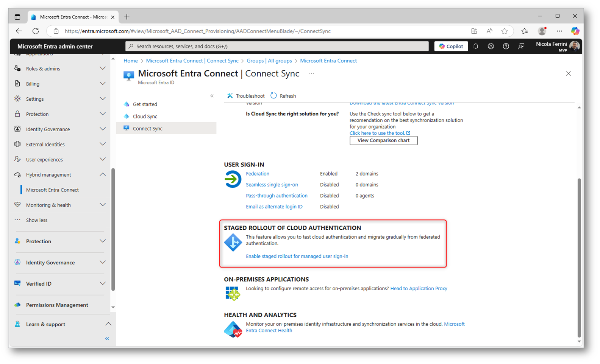
Task: Expand Identity Governance under Identity
Action: (60, 129)
